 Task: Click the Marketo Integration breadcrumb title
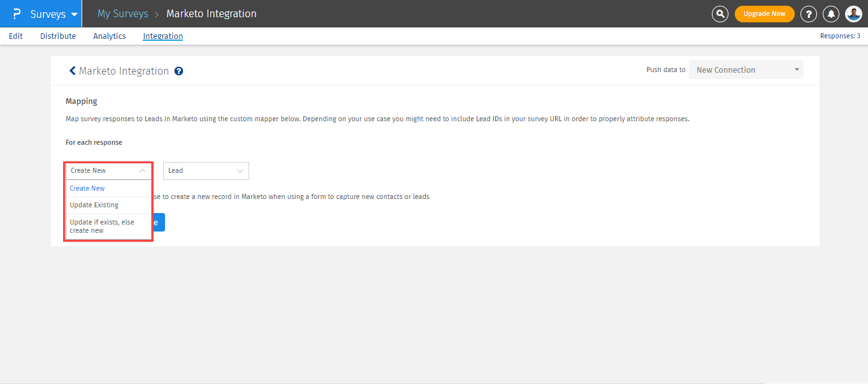[x=212, y=13]
